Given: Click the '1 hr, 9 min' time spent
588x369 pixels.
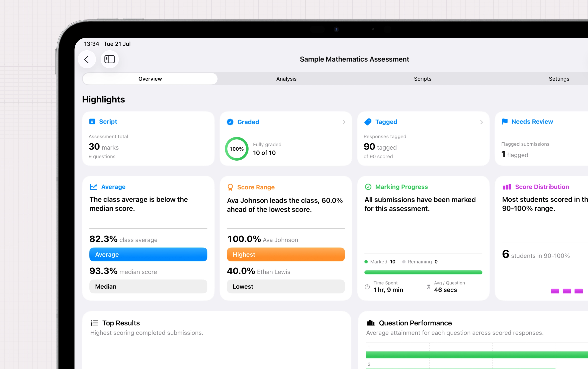Looking at the screenshot, I should point(388,290).
